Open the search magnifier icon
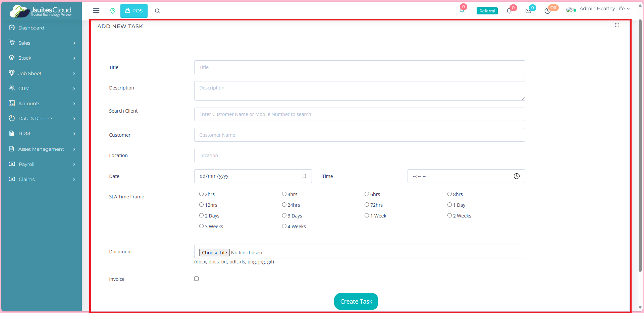The image size is (644, 313). (x=157, y=11)
